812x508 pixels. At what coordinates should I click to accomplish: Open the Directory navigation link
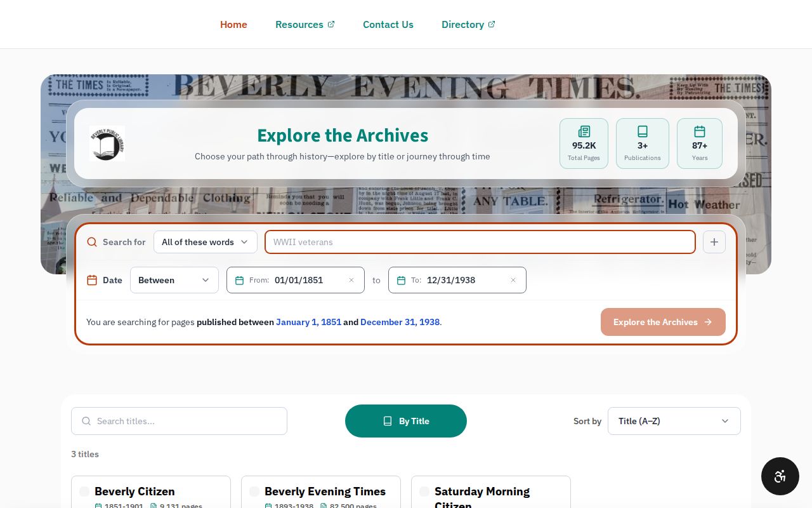[x=468, y=24]
